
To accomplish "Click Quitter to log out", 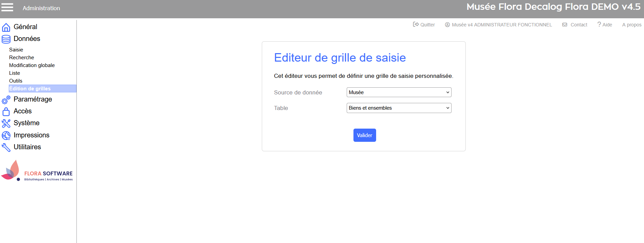I will [x=424, y=25].
